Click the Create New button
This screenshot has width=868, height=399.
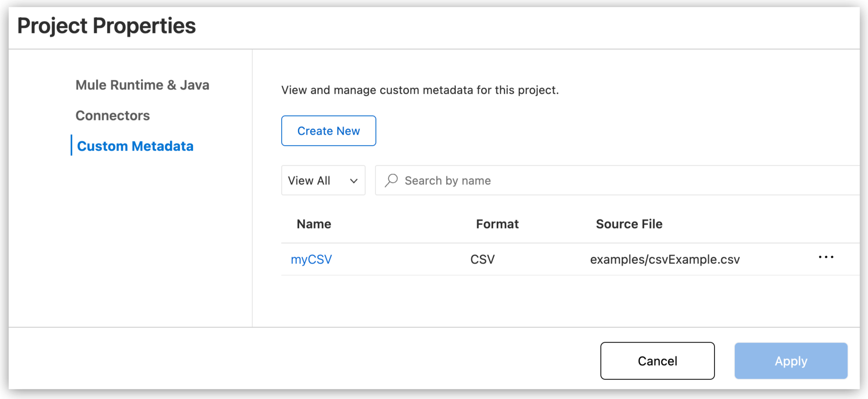coord(328,131)
